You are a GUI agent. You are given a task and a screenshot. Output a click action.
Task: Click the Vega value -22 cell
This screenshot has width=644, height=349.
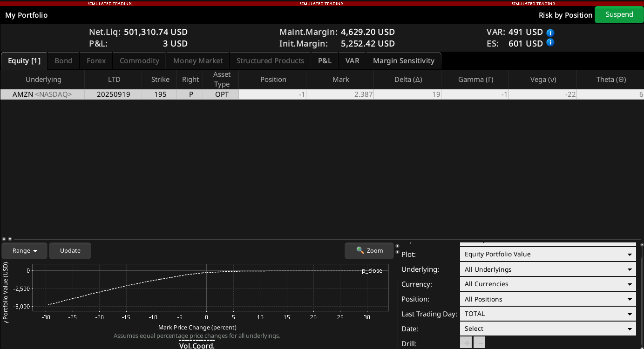tap(543, 94)
